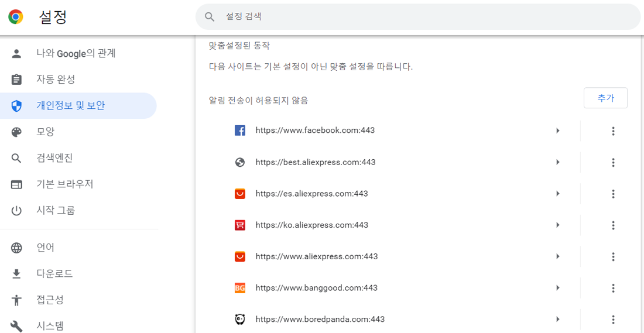Click the browser window icon beside 기본 브라우저
644x333 pixels.
pos(16,185)
